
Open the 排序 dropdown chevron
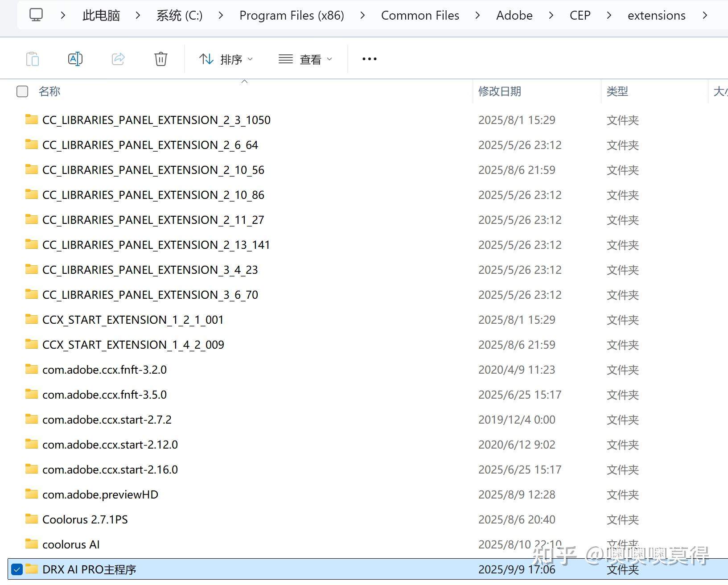[250, 59]
